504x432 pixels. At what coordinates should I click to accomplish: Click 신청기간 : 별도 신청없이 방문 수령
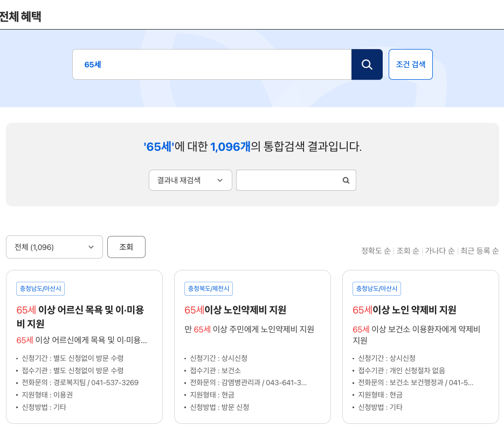point(73,358)
